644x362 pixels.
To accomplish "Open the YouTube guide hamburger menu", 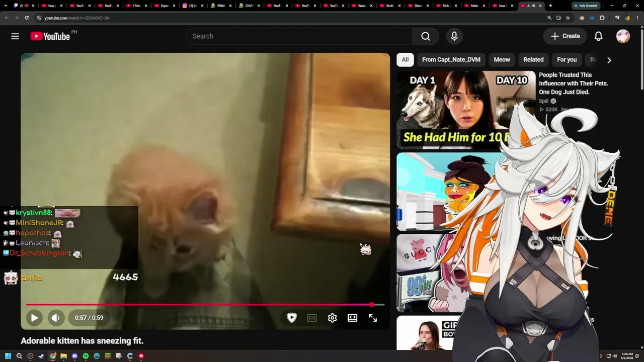I will [x=15, y=36].
